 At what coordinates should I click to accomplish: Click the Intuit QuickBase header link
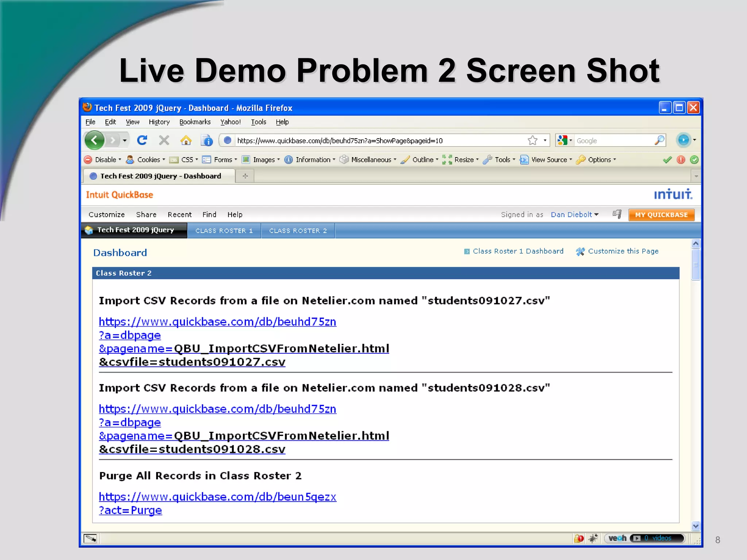pyautogui.click(x=119, y=195)
